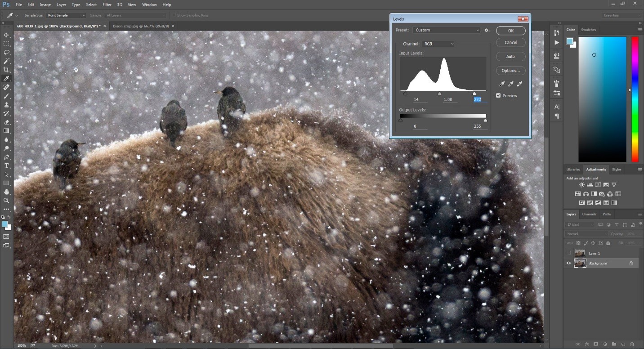Click the midtone gamma slider under histogram
Screen dimensions: 644x349
440,94
